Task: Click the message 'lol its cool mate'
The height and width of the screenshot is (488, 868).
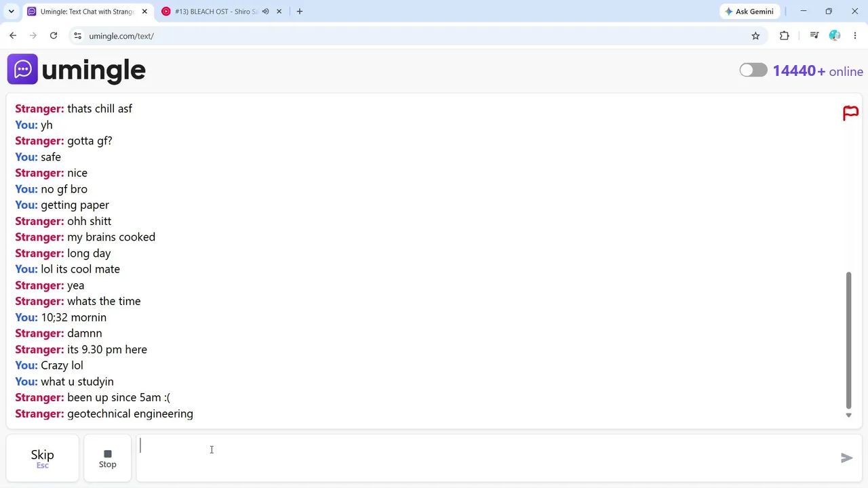Action: click(x=80, y=269)
